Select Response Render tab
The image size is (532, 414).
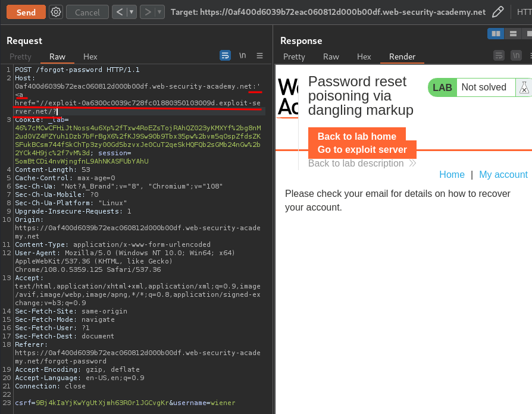[x=402, y=57]
